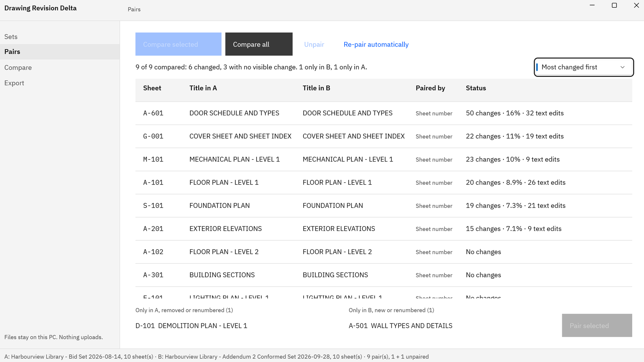The image size is (644, 362).
Task: Select unpaired D-101 DEMOLITION PLAN - LEVEL 1
Action: coord(191,326)
